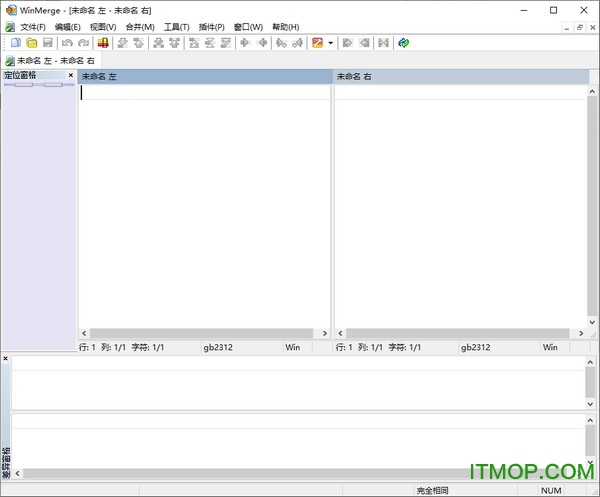
Task: Click the 未命名 左 pane header
Action: coord(205,77)
